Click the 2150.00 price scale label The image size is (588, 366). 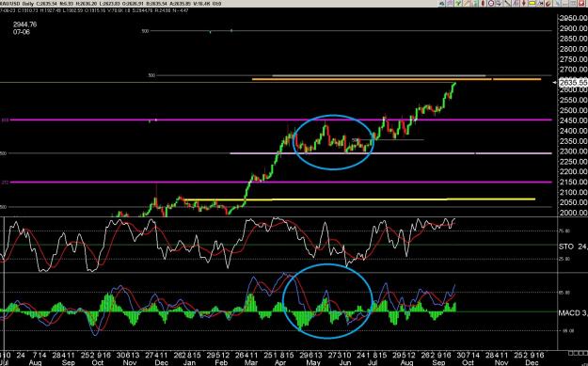pyautogui.click(x=573, y=183)
